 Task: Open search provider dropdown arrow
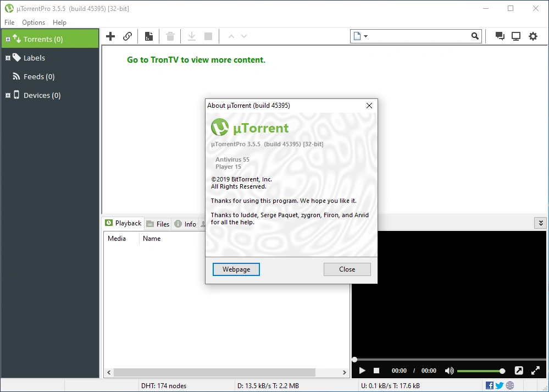366,36
